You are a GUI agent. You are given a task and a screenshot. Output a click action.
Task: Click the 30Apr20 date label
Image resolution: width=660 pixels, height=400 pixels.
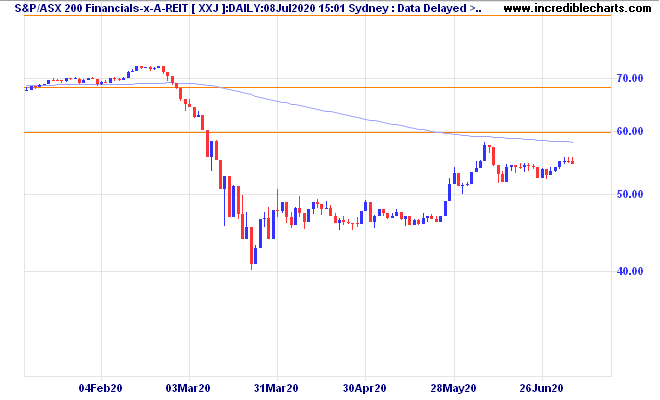click(x=365, y=388)
